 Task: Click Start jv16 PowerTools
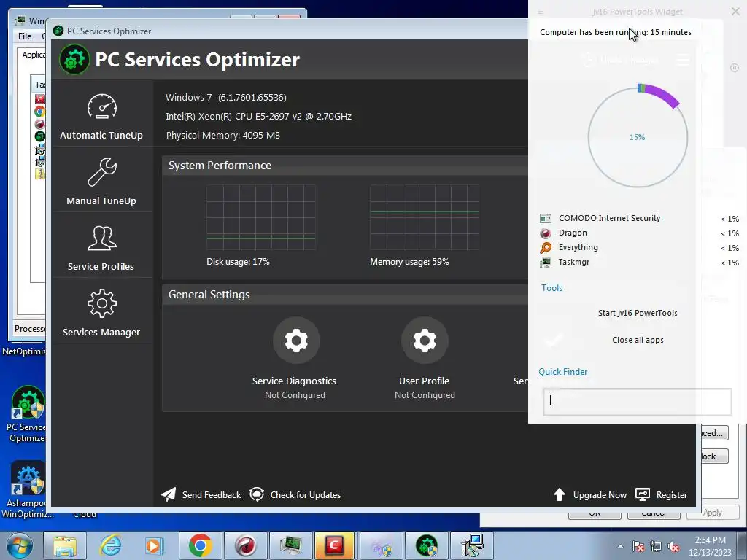(x=638, y=313)
